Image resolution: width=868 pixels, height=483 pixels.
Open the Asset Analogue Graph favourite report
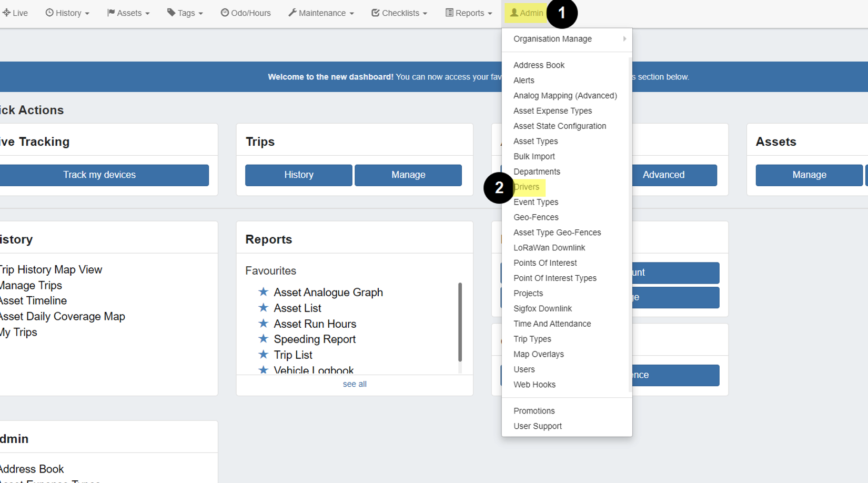pyautogui.click(x=328, y=293)
